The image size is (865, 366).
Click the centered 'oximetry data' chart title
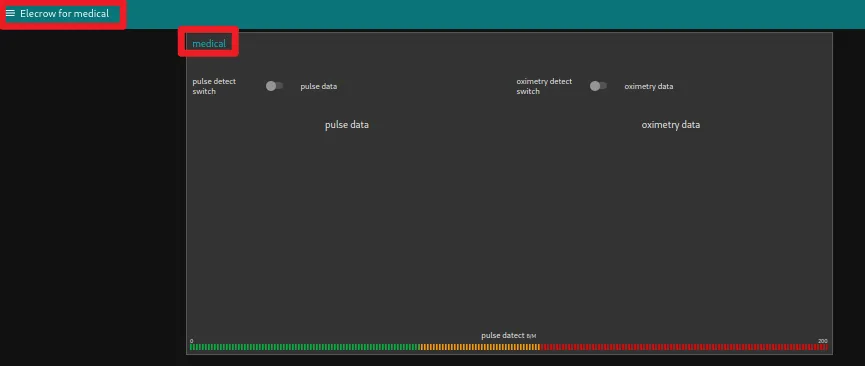point(671,125)
